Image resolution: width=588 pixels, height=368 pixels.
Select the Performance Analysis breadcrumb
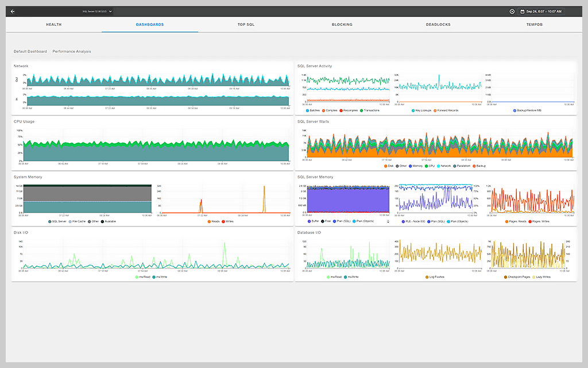(x=71, y=51)
